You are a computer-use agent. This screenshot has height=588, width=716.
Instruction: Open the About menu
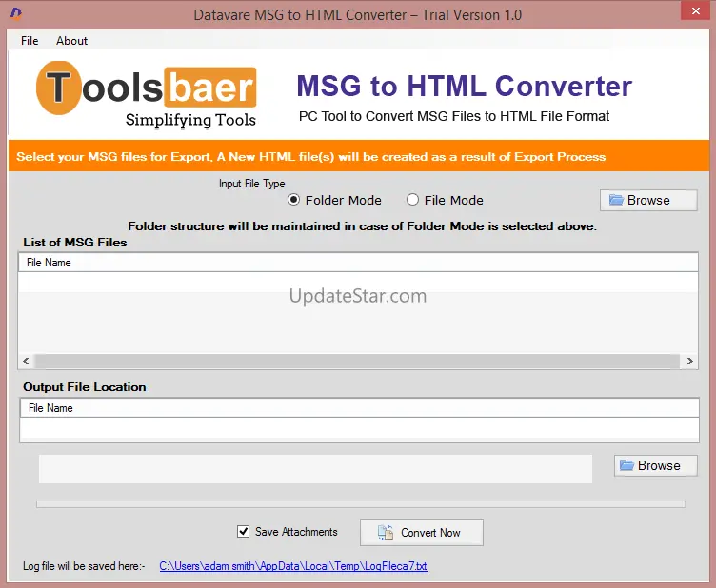(71, 41)
